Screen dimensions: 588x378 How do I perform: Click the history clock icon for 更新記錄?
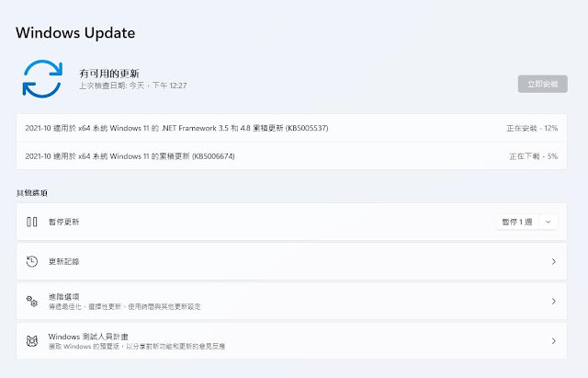click(32, 261)
